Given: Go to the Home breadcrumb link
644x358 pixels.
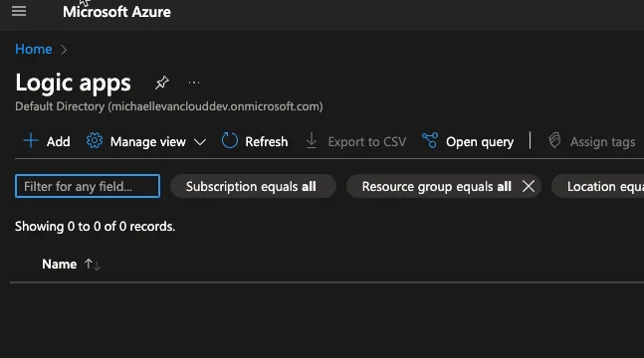Looking at the screenshot, I should [34, 50].
